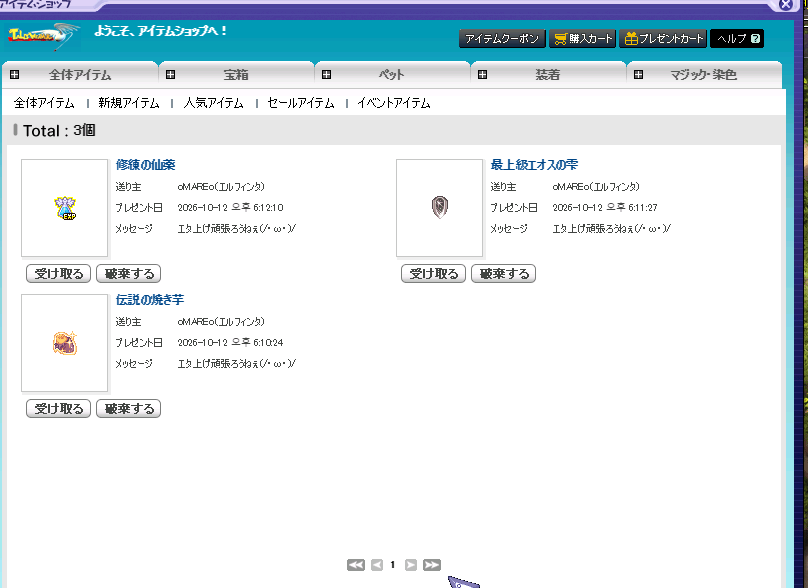The width and height of the screenshot is (808, 588).
Task: Expand the 宝箱 plus icon
Action: coord(171,75)
